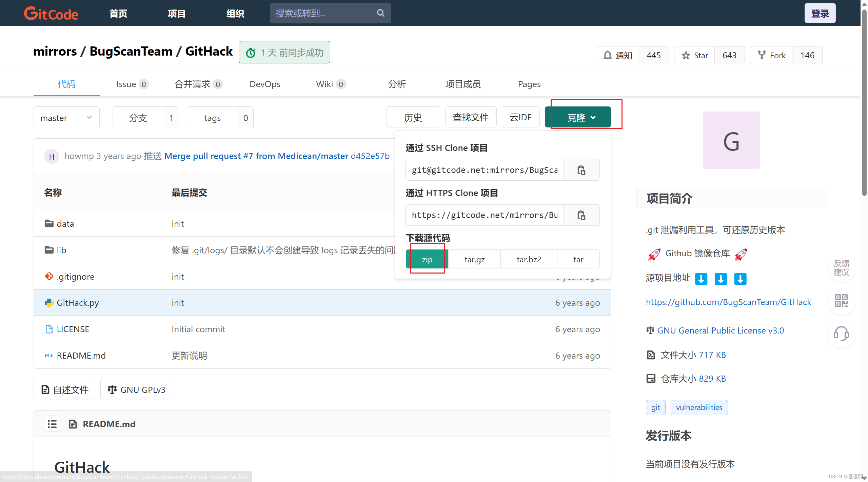Open the customer service headset icon
868x482 pixels.
pos(841,334)
